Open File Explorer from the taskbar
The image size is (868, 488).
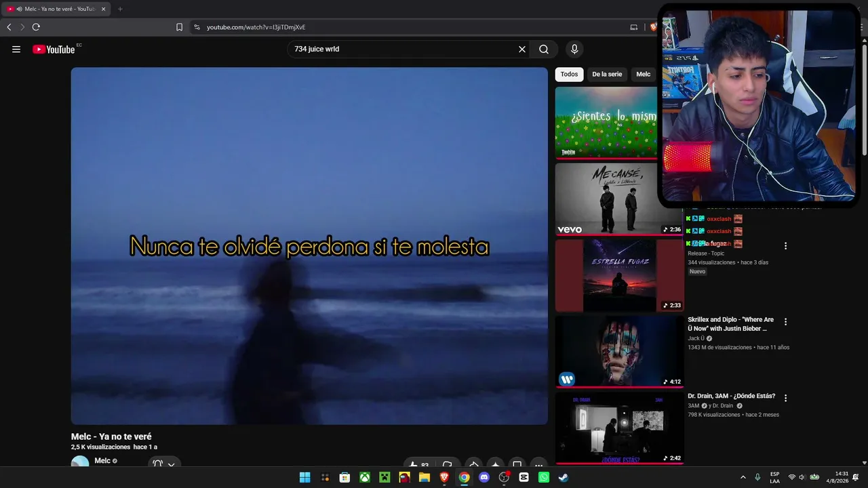(x=425, y=477)
